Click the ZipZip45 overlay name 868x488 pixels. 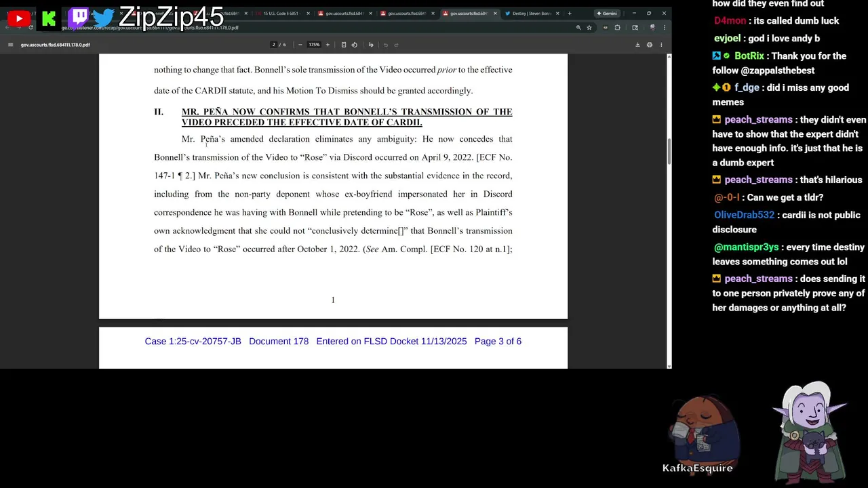coord(171,16)
